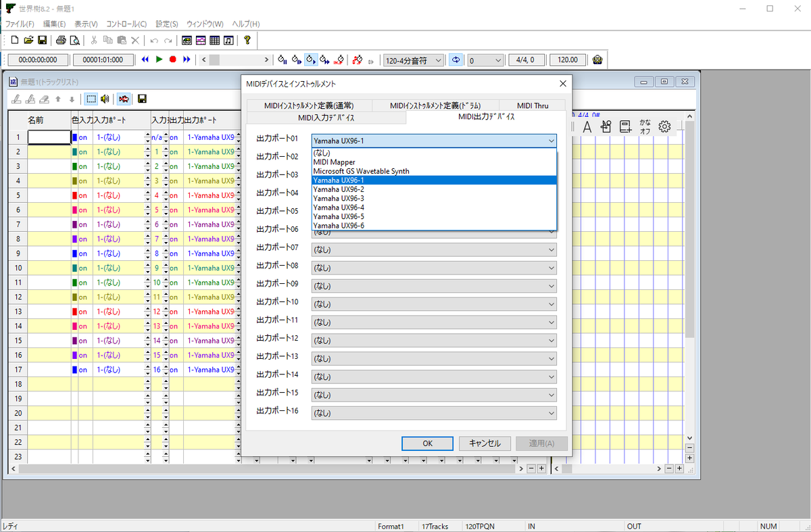Open the コントロール(C) menu
The width and height of the screenshot is (811, 532).
pyautogui.click(x=126, y=24)
